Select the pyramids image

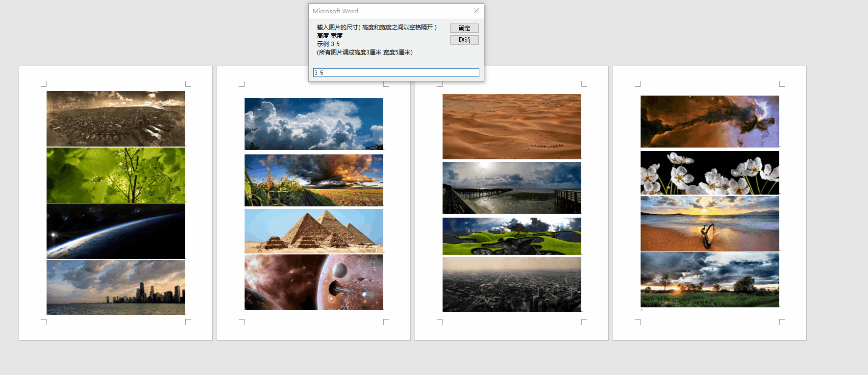click(x=314, y=231)
